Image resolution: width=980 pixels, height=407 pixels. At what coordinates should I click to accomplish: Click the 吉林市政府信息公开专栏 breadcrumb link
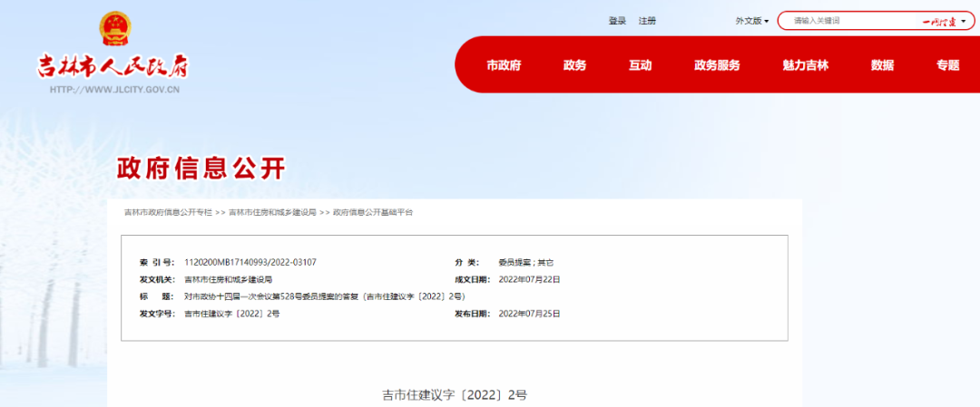168,212
